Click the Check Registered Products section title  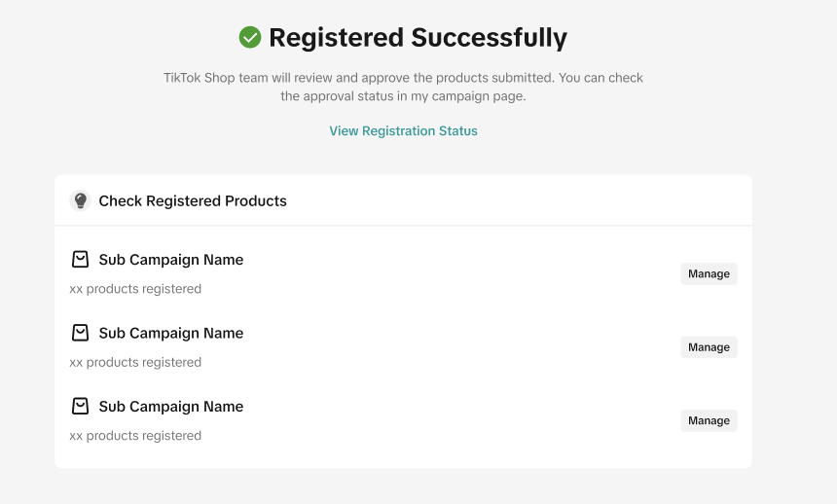click(193, 201)
